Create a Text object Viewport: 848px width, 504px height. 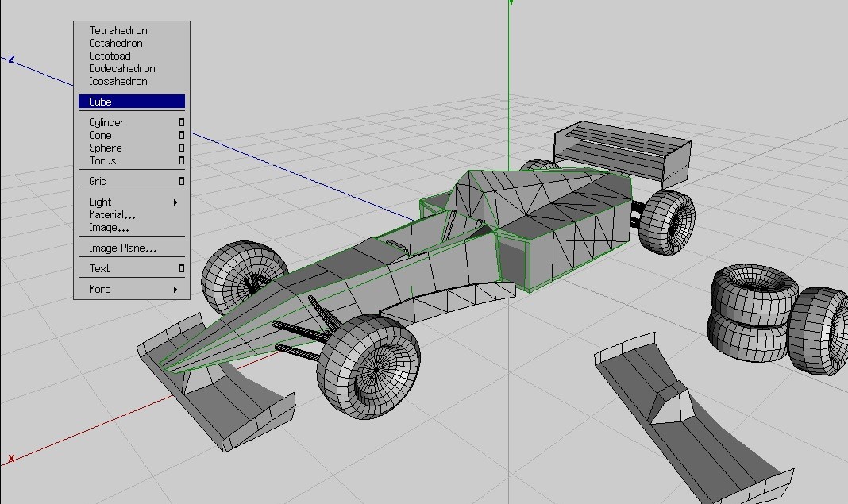[99, 268]
